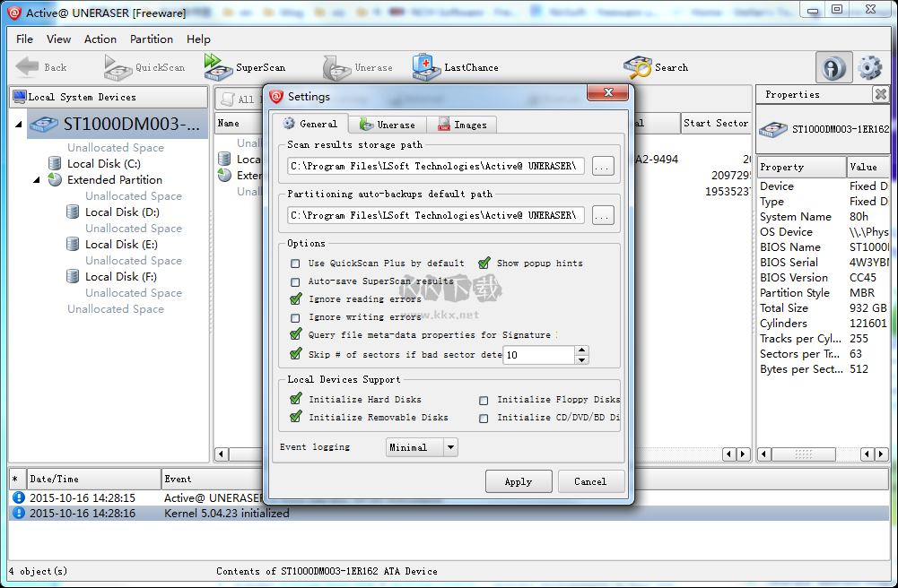Open the Search tool in toolbar

pos(637,67)
